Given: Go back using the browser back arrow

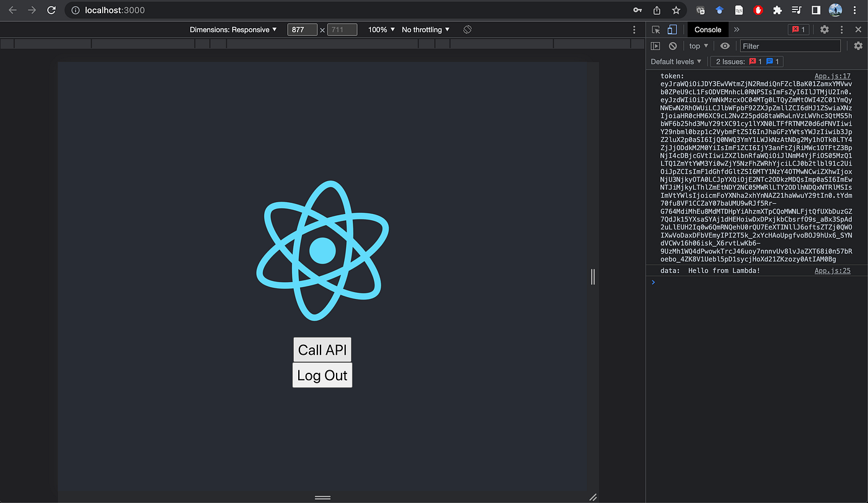Looking at the screenshot, I should click(x=12, y=11).
